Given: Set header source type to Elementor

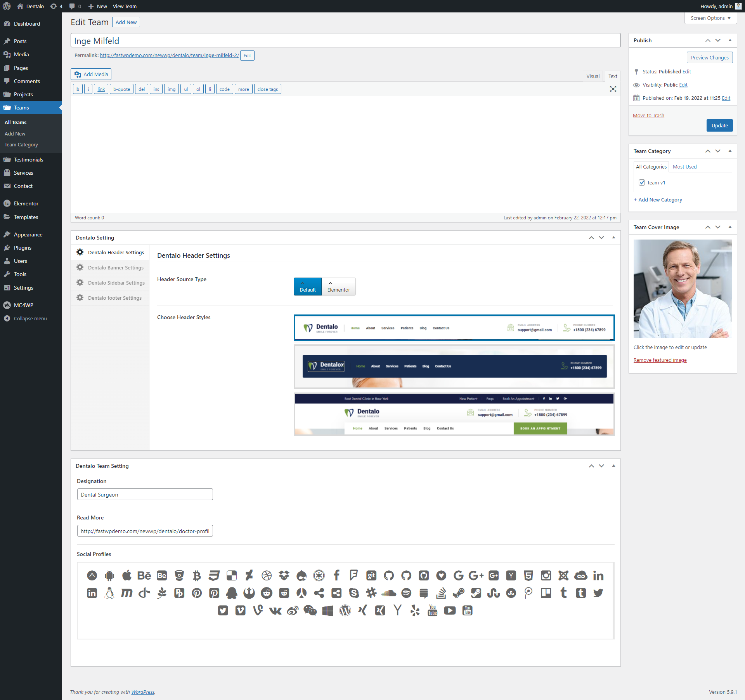Looking at the screenshot, I should pos(338,287).
